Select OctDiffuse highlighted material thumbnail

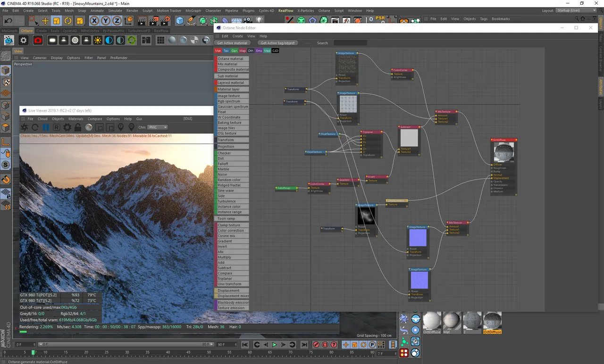coord(493,323)
